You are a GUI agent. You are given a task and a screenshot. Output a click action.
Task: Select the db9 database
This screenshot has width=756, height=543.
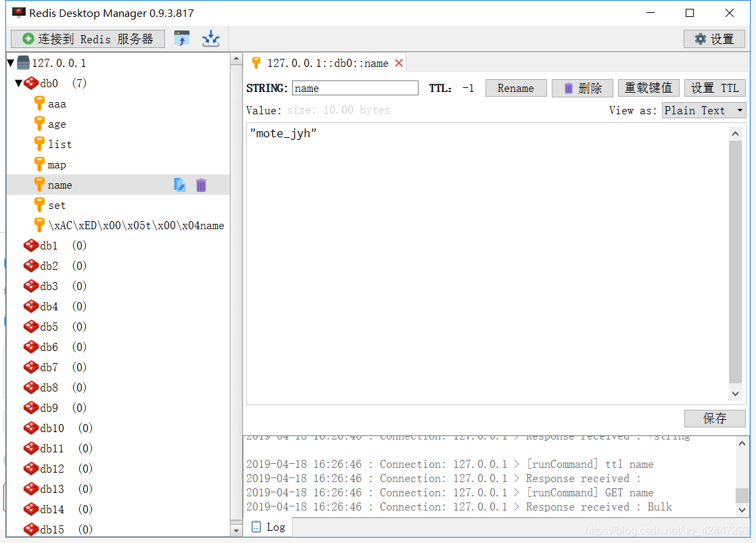coord(49,408)
